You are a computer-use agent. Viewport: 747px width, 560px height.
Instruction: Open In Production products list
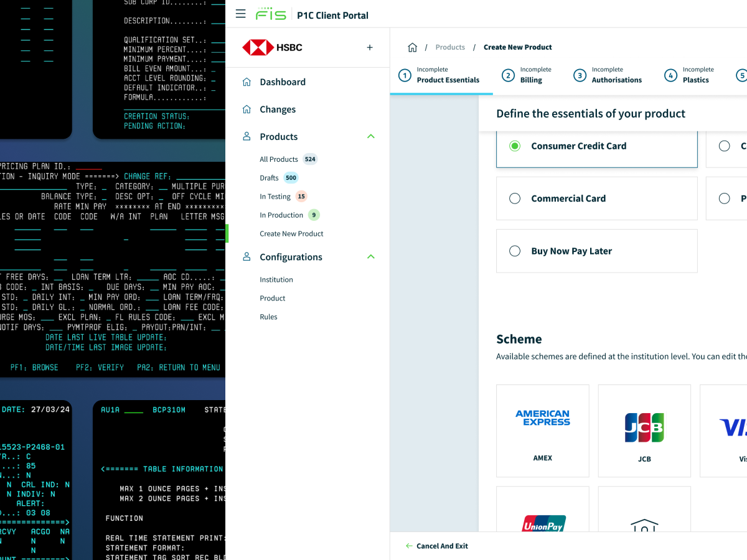point(281,215)
